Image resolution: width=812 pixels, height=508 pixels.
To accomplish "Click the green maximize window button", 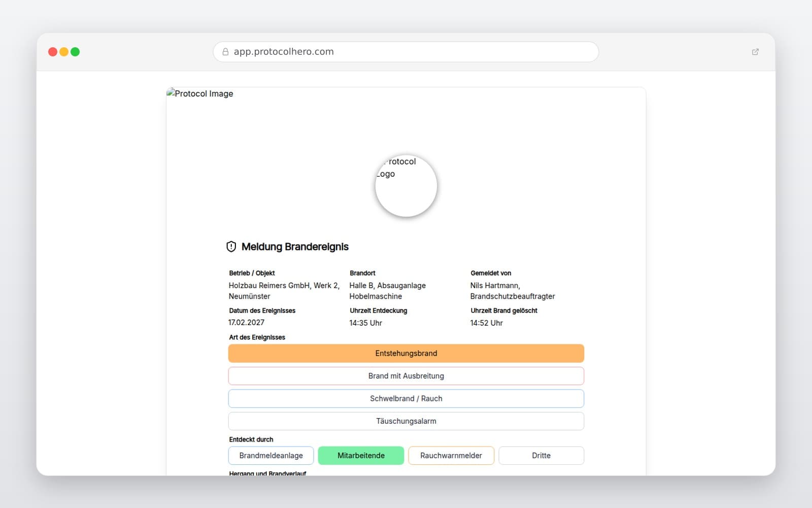I will tap(75, 52).
